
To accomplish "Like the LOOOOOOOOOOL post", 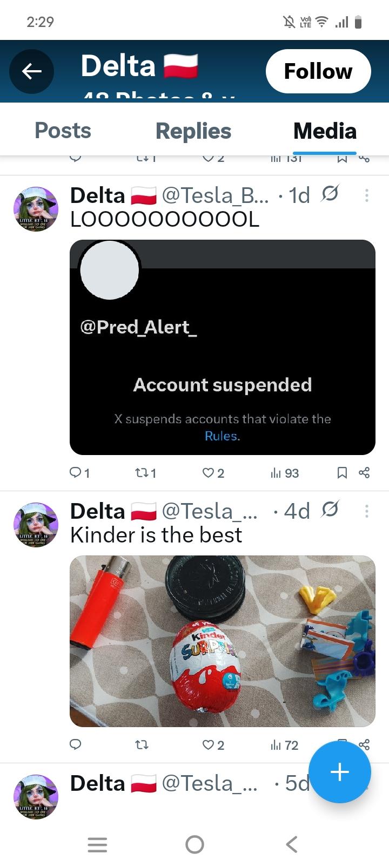I will pyautogui.click(x=209, y=473).
